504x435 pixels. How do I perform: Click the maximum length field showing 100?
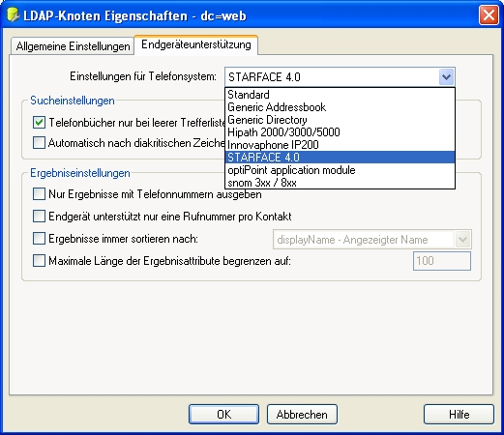[442, 261]
